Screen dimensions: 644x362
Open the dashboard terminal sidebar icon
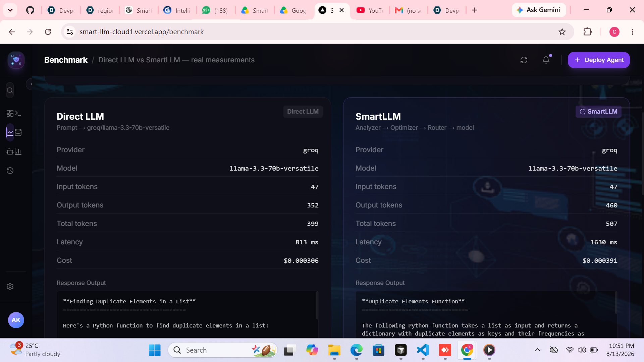[x=14, y=114]
